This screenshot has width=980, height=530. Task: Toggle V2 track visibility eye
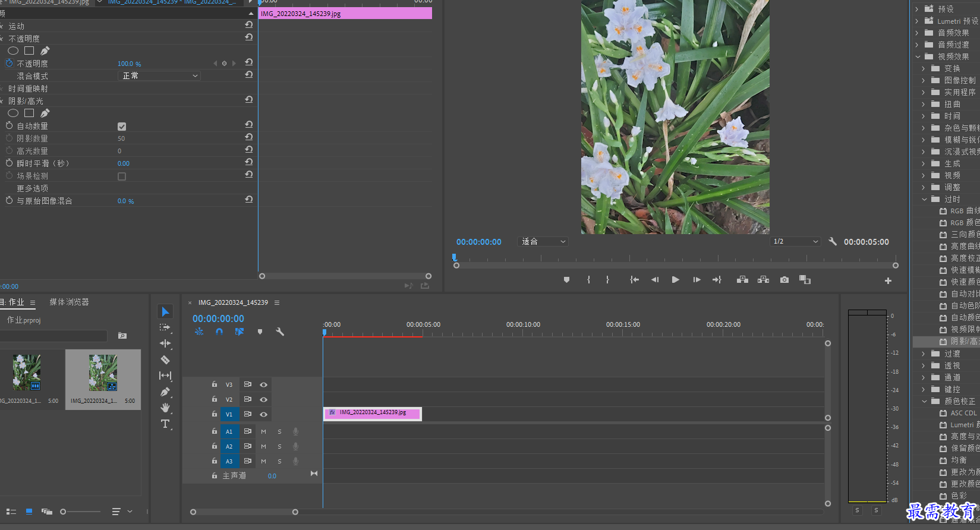tap(263, 399)
